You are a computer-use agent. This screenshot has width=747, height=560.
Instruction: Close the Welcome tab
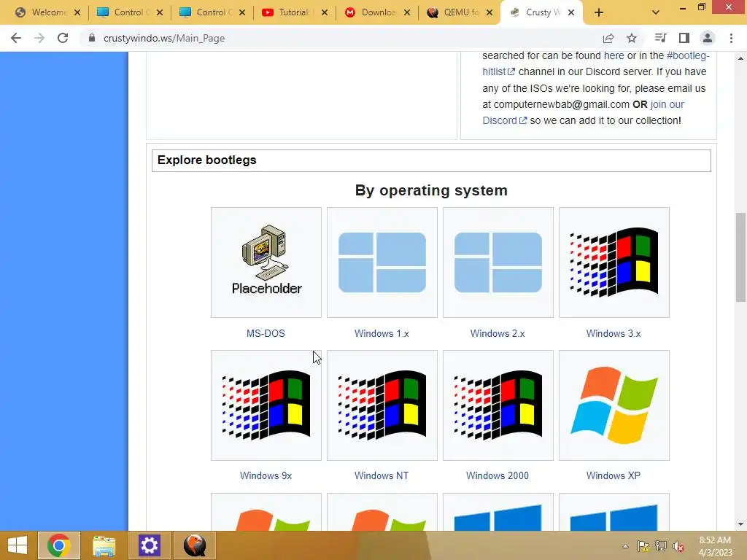(x=77, y=13)
